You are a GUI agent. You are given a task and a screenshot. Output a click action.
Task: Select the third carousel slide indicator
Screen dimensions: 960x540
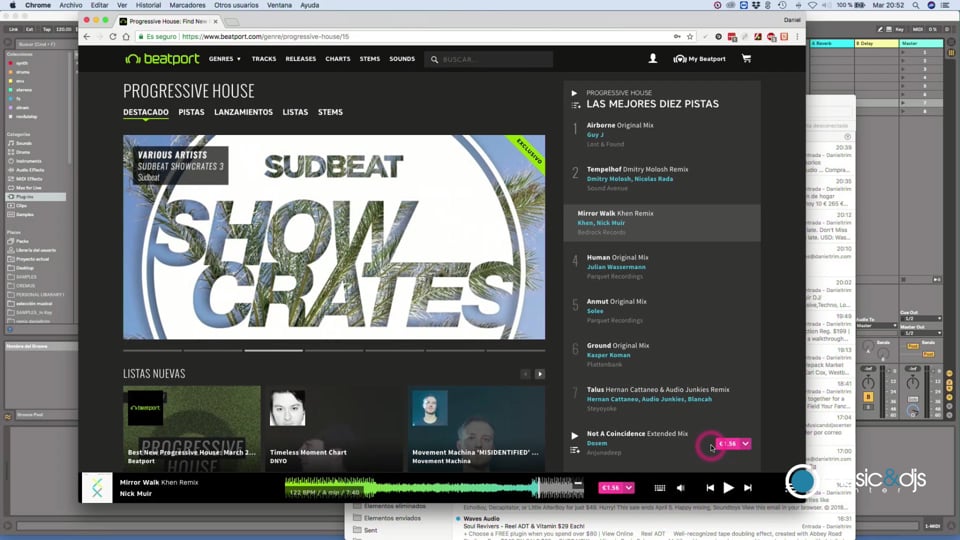274,351
